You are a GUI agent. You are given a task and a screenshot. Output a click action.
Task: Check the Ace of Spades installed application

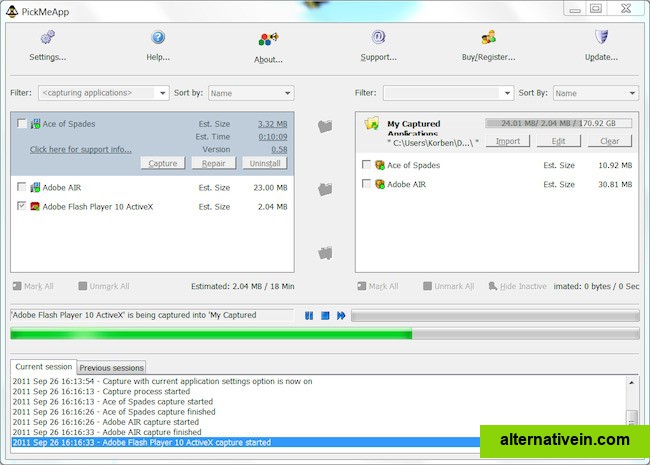[22, 124]
